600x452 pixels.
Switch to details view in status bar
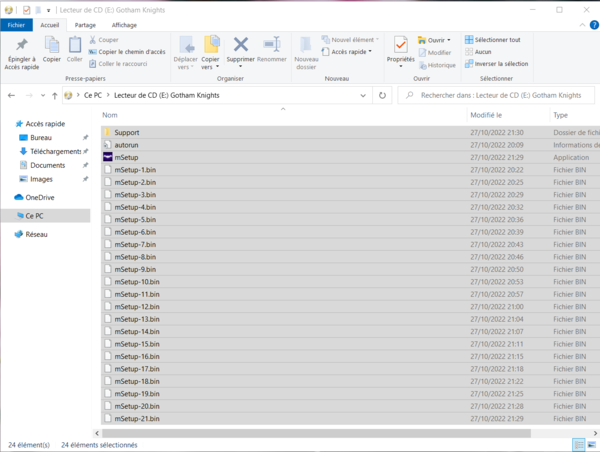[x=579, y=445]
